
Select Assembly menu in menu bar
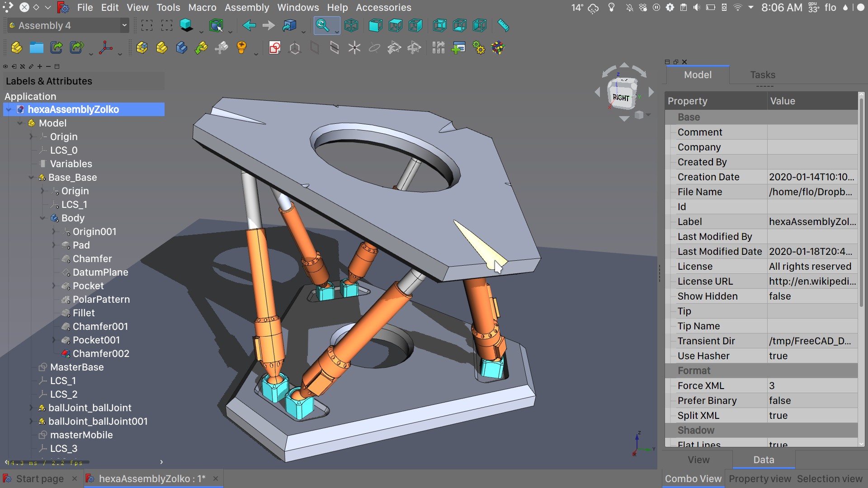pos(247,7)
